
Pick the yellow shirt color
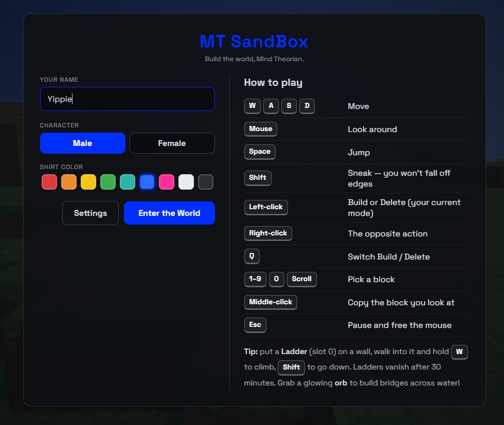click(88, 182)
